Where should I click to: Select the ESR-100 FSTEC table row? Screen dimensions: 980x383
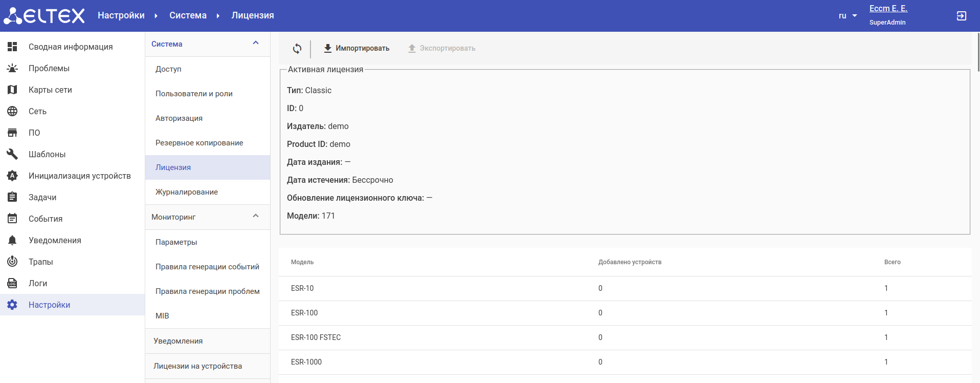[624, 337]
